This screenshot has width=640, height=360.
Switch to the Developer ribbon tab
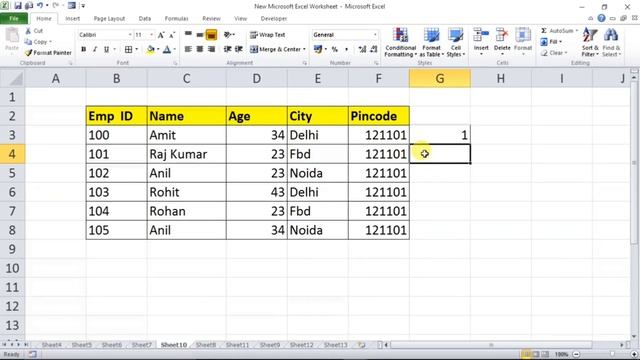pyautogui.click(x=273, y=18)
